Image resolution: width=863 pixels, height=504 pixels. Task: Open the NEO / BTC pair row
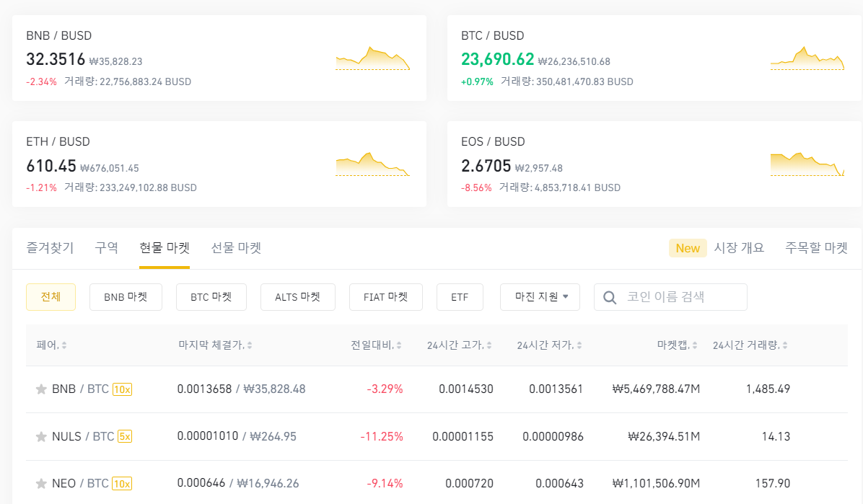point(437,483)
